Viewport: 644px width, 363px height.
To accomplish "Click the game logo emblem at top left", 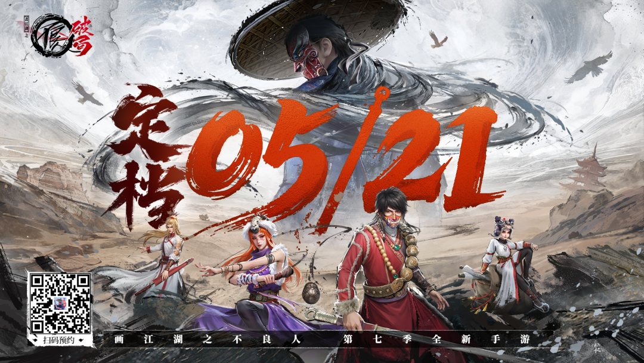I will pos(58,36).
